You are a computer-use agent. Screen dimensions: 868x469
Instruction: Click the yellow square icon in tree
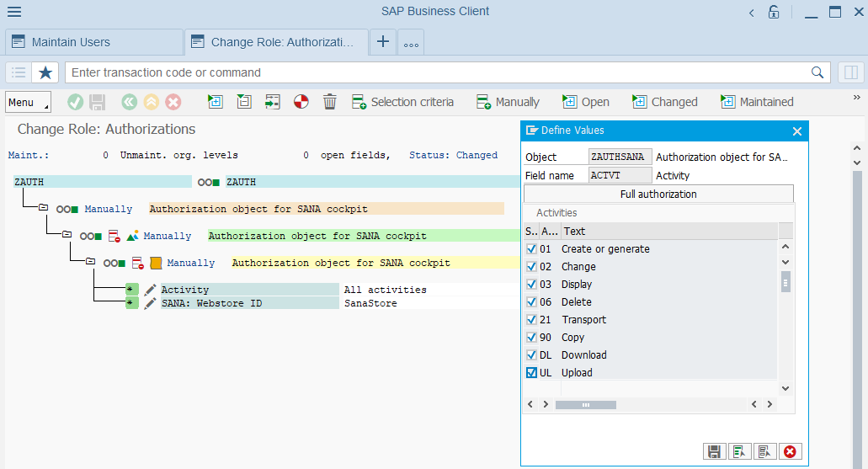(156, 263)
